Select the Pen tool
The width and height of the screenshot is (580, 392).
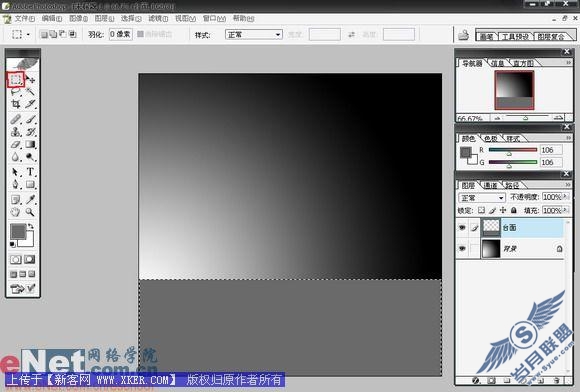[16, 184]
